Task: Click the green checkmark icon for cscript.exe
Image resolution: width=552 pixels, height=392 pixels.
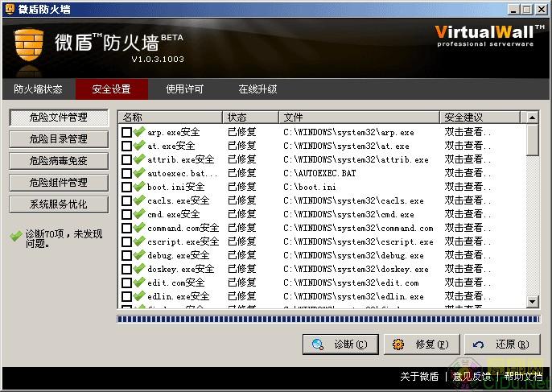Action: click(x=139, y=241)
